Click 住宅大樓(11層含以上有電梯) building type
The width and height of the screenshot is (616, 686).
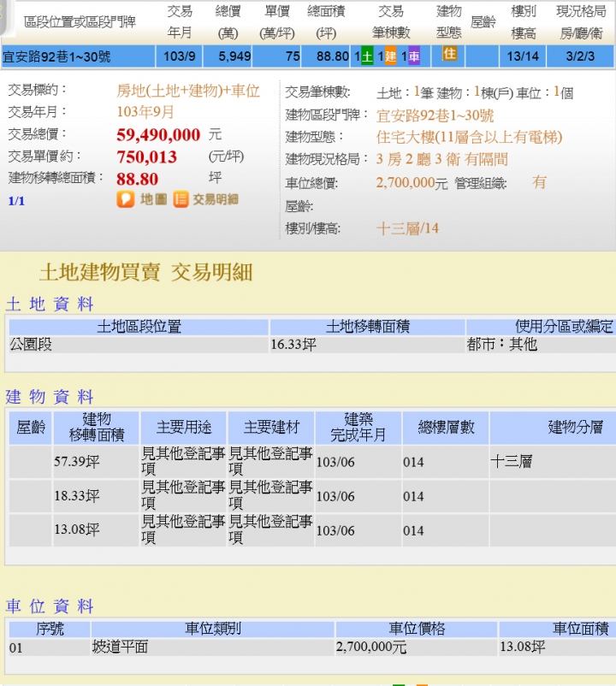tap(469, 138)
